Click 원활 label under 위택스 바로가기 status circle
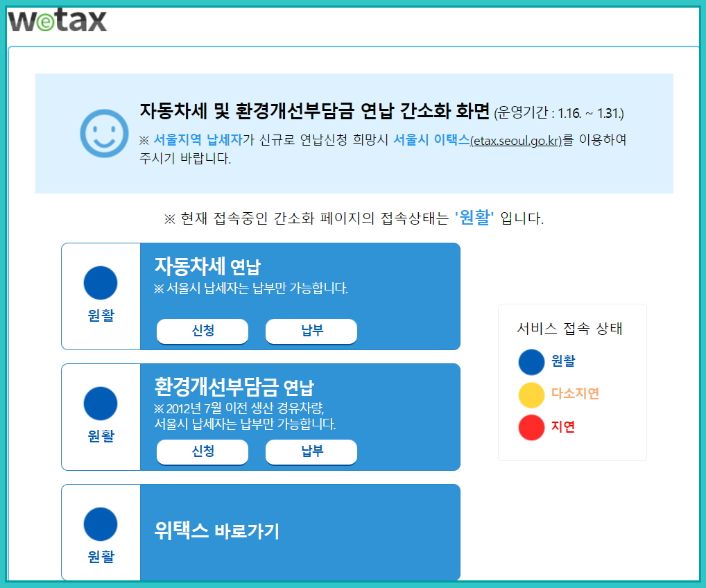This screenshot has height=588, width=706. 101,557
